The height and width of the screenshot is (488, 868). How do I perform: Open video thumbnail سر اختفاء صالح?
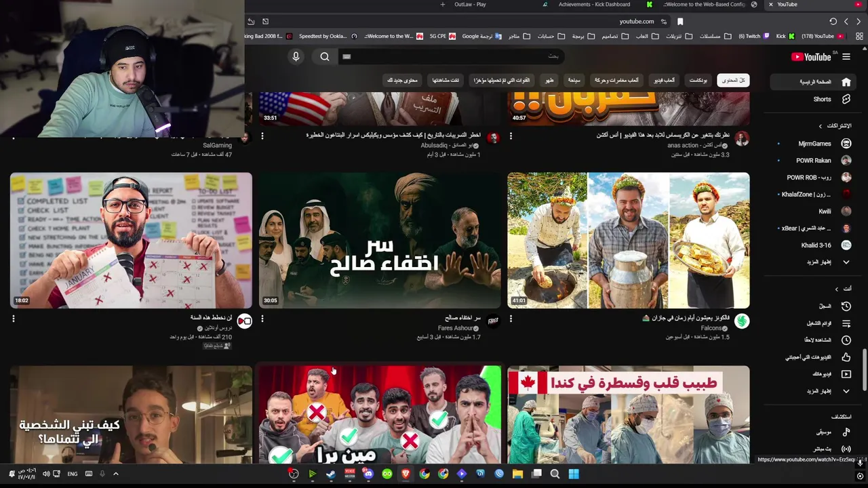tap(380, 241)
